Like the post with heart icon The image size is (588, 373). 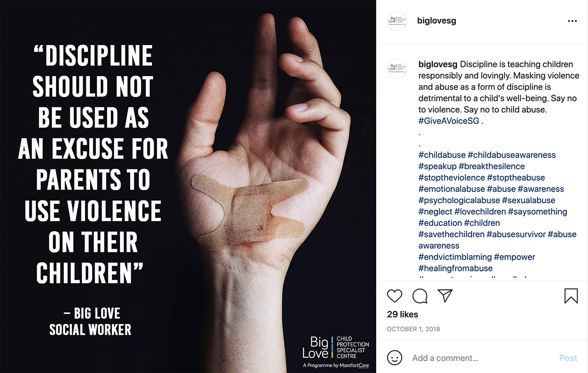[395, 296]
